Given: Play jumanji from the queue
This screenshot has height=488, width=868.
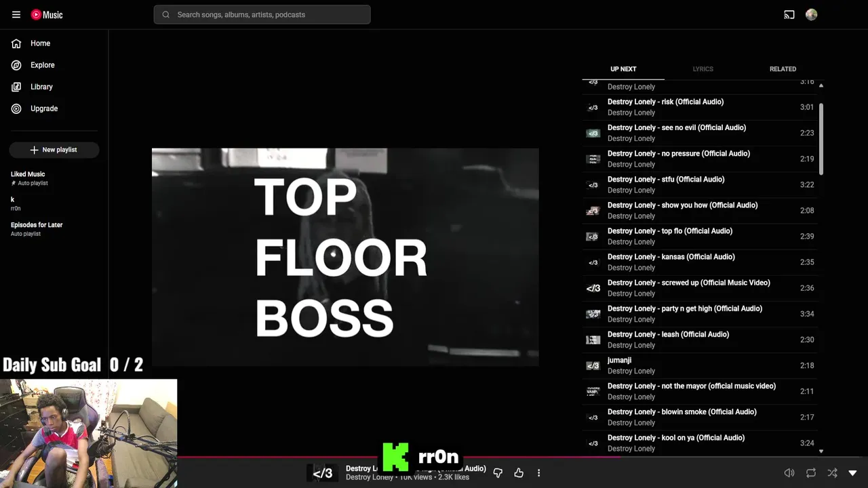Looking at the screenshot, I should click(x=700, y=365).
